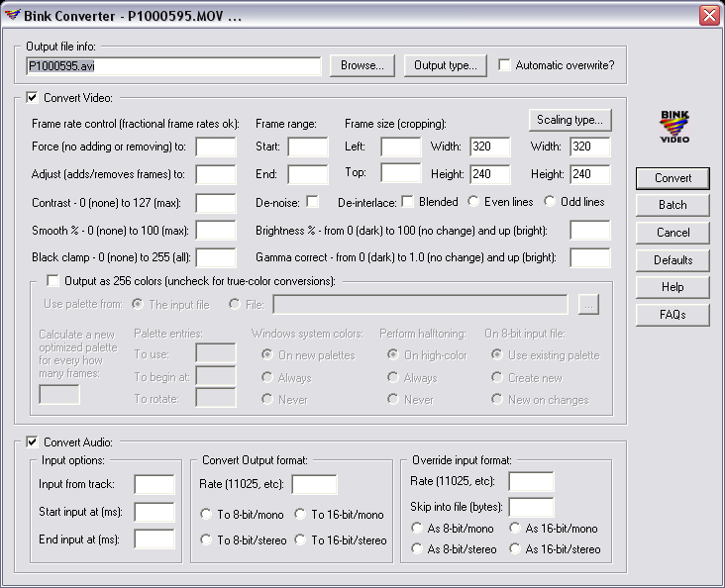Click the Force frame rate field

[216, 147]
